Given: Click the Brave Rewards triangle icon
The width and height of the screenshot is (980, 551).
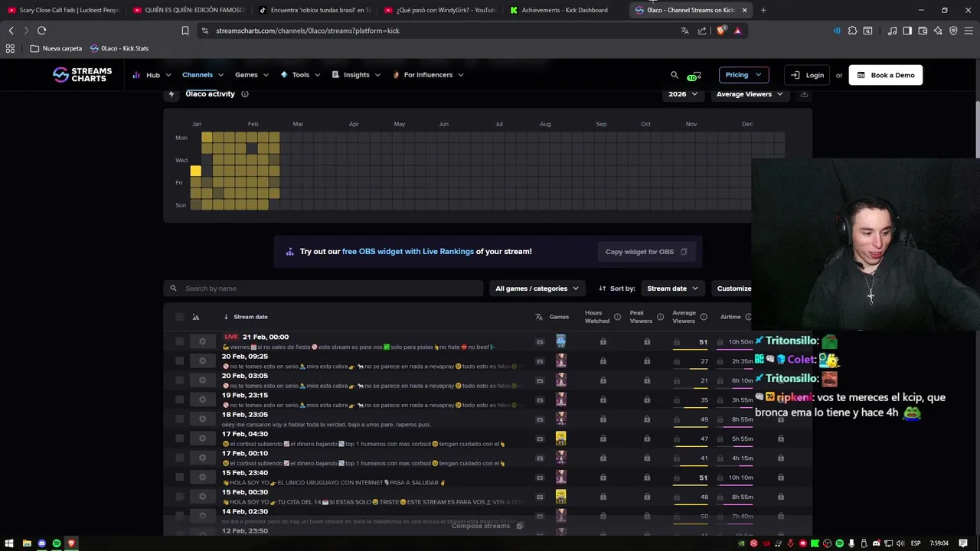Looking at the screenshot, I should tap(737, 31).
